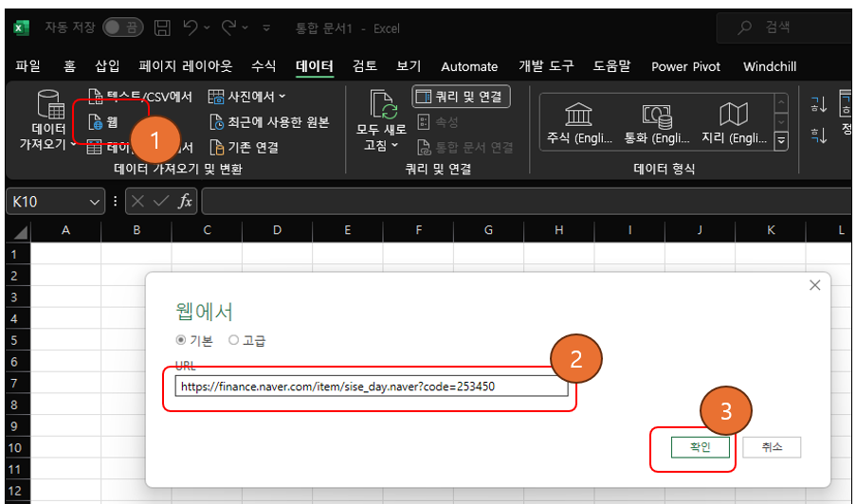Select the 통화 (English) data type
856x504 pixels.
tap(657, 123)
